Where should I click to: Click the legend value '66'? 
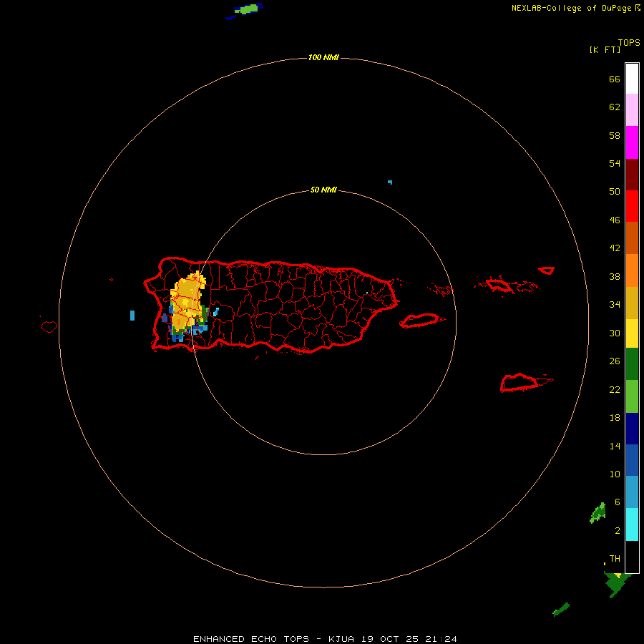pyautogui.click(x=615, y=79)
